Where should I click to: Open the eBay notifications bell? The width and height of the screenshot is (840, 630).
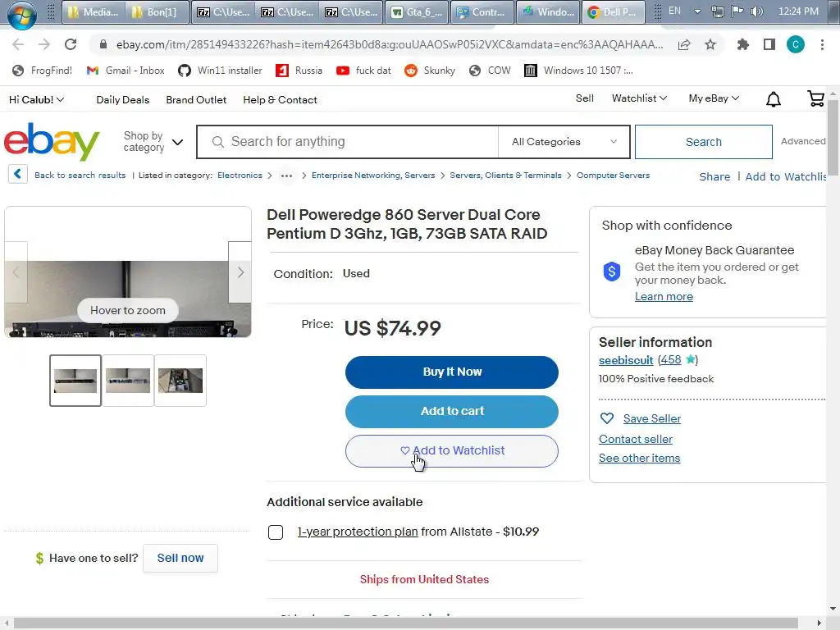[x=773, y=99]
